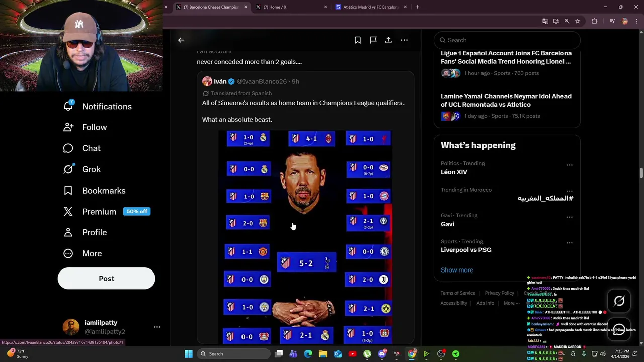Click the X Search input field
The height and width of the screenshot is (362, 644).
point(507,40)
